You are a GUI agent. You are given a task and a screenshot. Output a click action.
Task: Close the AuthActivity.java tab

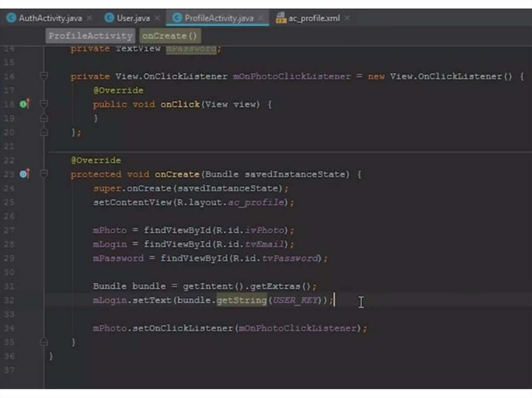(x=89, y=18)
